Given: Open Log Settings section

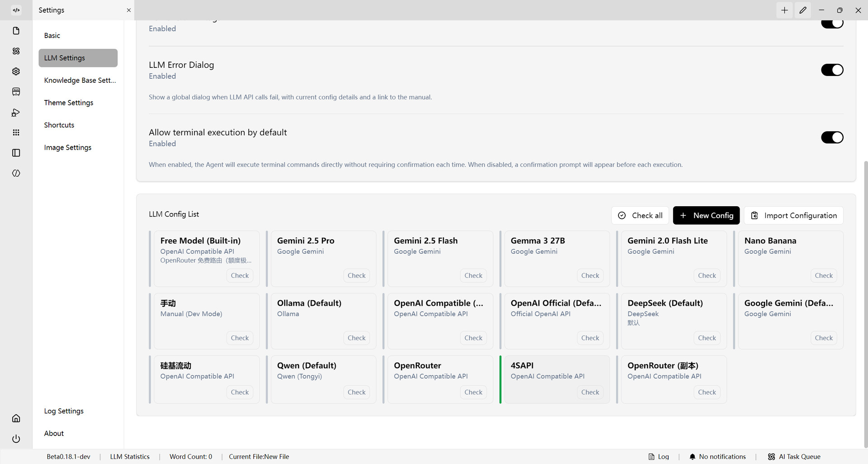Looking at the screenshot, I should point(78,411).
